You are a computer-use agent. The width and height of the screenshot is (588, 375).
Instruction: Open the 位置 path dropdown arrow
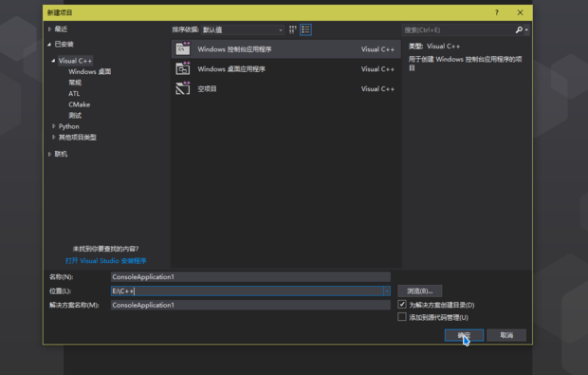387,291
